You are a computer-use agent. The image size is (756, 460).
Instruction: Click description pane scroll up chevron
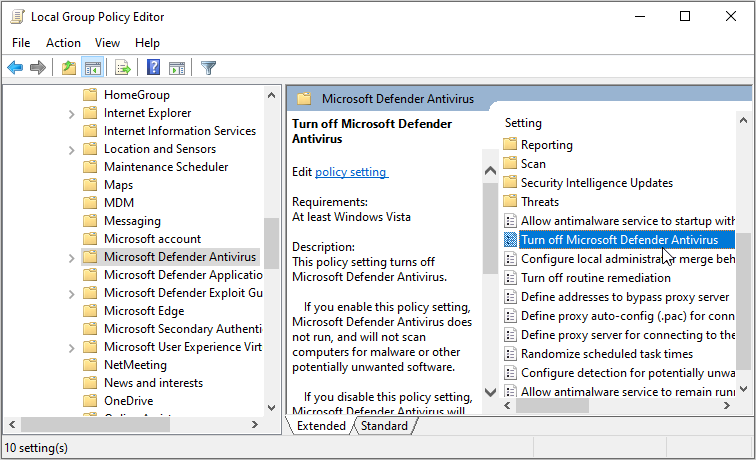(x=490, y=171)
